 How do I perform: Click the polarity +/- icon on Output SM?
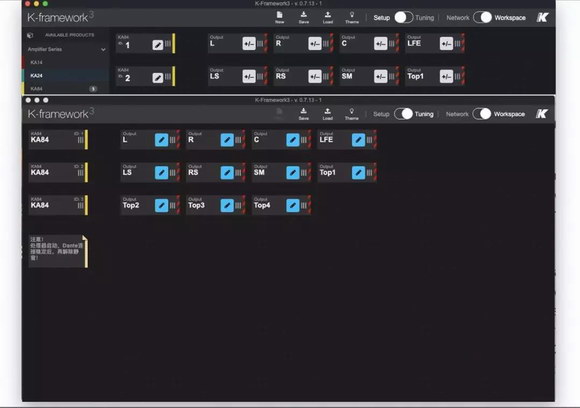pos(381,77)
